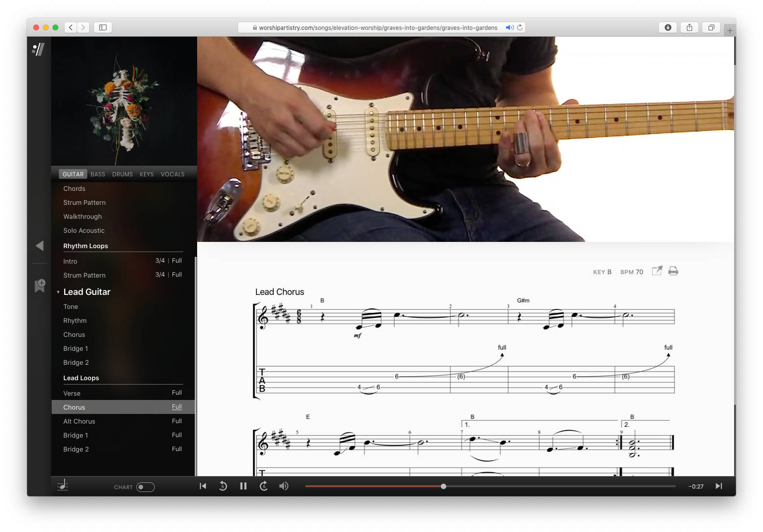
Task: Open the metronome tool icon
Action: [63, 486]
